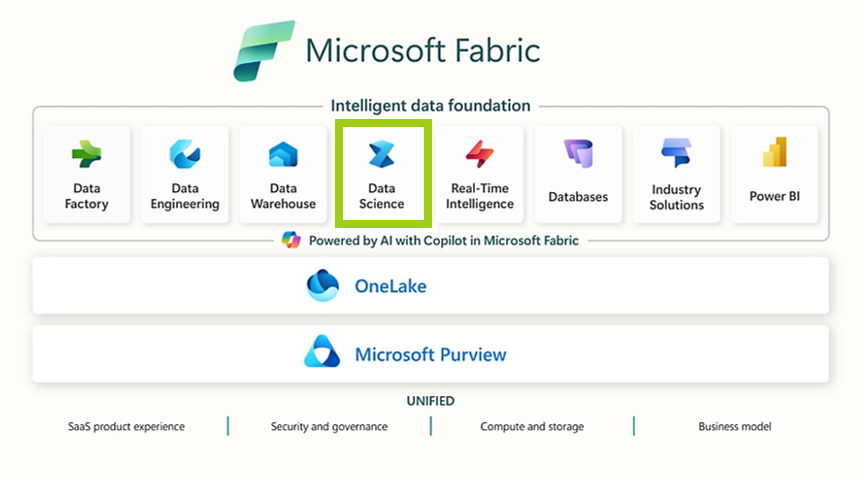
Task: Click the Microsoft Fabric title text
Action: 423,50
